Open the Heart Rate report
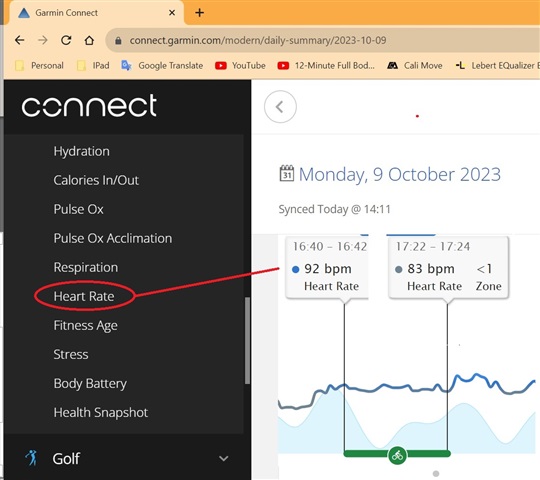This screenshot has width=540, height=480. tap(84, 296)
